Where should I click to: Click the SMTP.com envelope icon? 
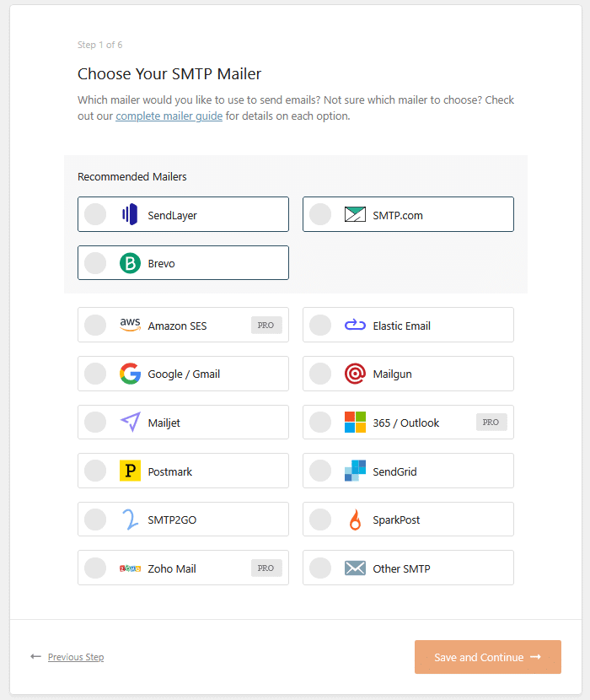tap(355, 214)
